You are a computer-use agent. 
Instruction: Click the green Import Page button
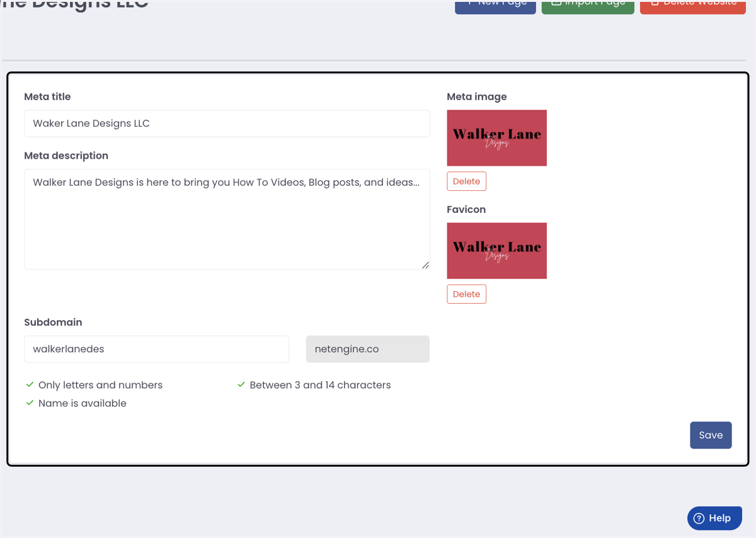click(x=588, y=5)
